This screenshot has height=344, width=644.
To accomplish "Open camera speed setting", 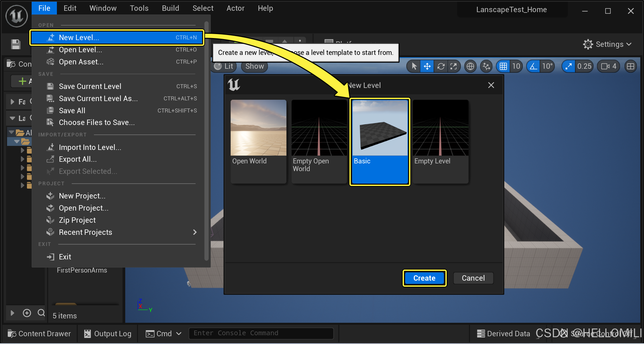I will [x=609, y=66].
